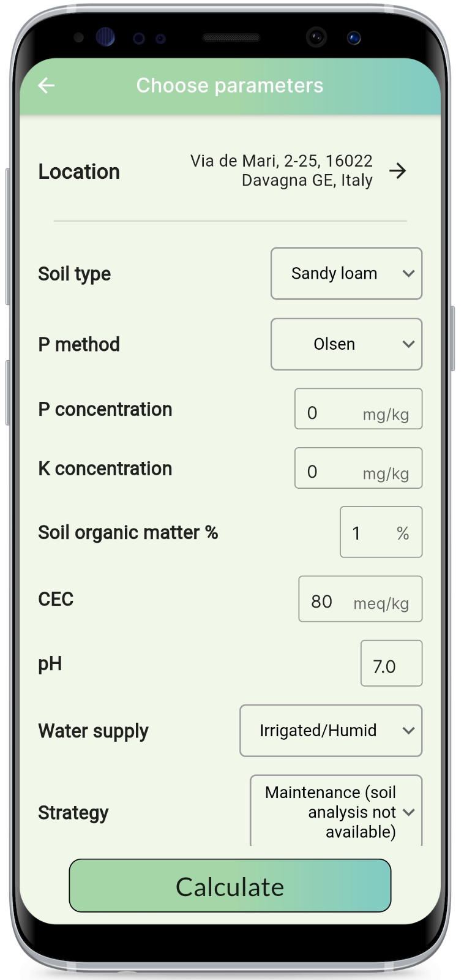This screenshot has height=980, width=464.
Task: Tap the Water supply chevron icon
Action: click(x=408, y=731)
